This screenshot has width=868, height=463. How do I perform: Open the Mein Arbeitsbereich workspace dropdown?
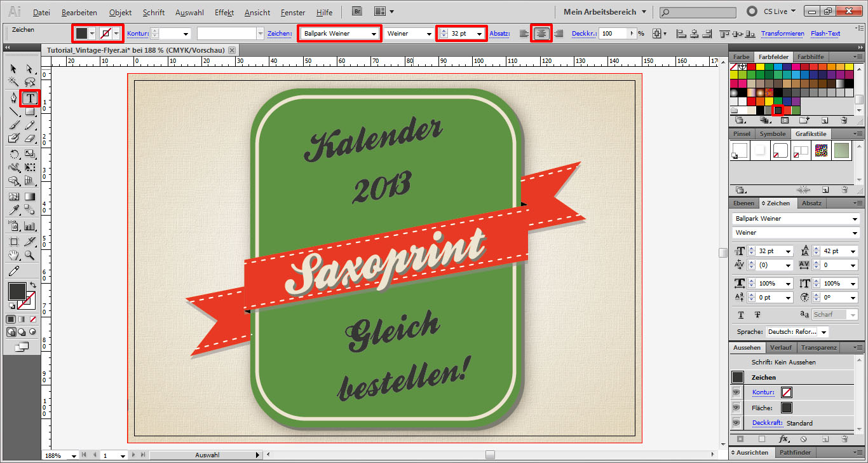tap(644, 12)
